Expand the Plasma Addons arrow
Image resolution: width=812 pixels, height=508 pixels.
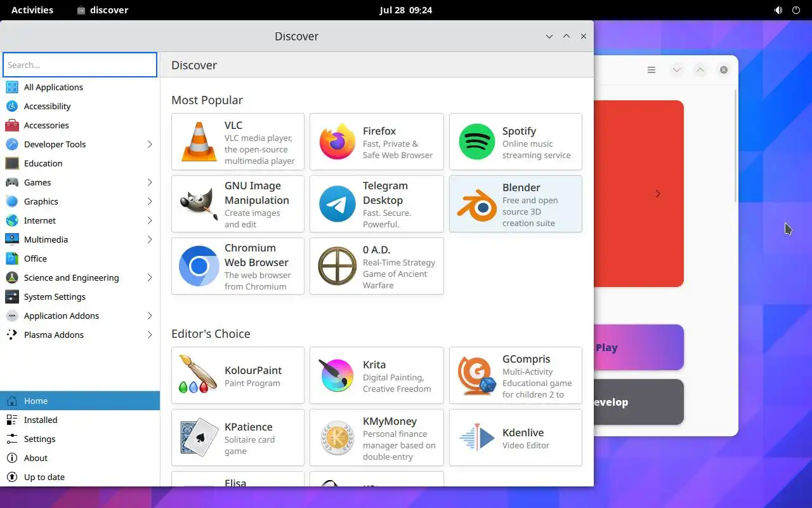coord(150,335)
